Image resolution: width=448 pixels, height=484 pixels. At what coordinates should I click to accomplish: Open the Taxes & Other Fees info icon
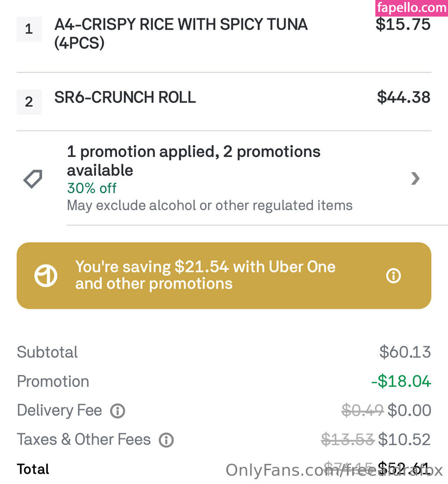166,440
